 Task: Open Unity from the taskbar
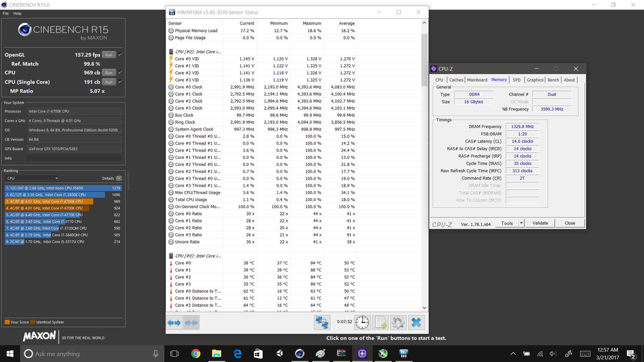tap(279, 353)
